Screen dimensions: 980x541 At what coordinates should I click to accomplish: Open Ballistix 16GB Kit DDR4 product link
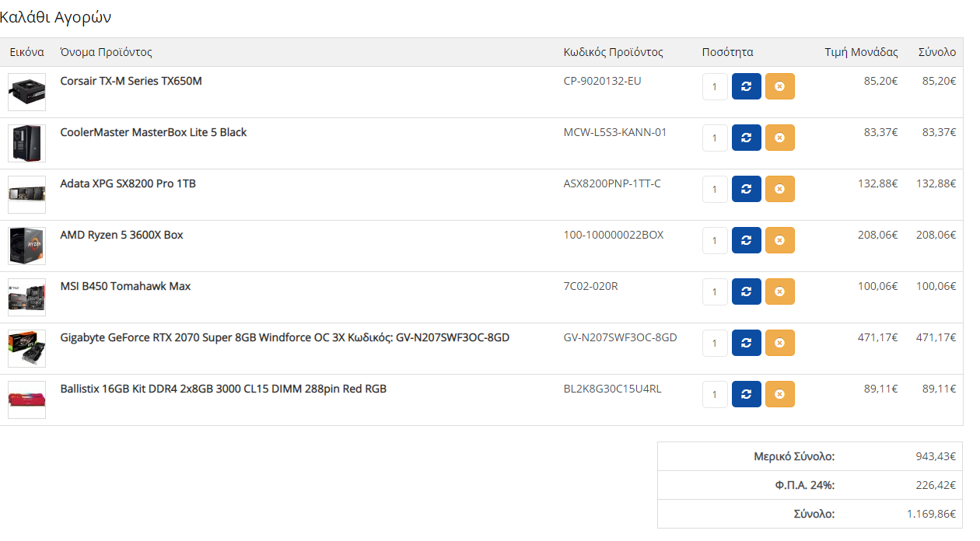click(223, 389)
